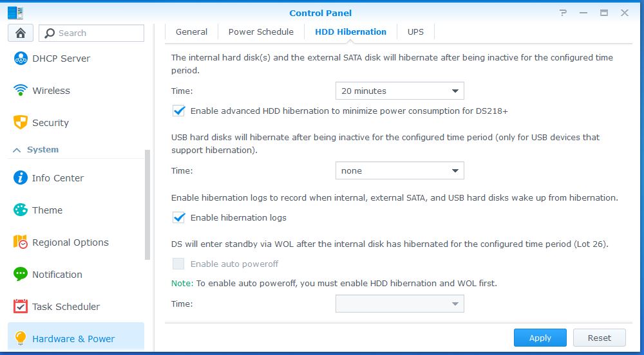Open Task Scheduler calendar icon

pyautogui.click(x=21, y=307)
